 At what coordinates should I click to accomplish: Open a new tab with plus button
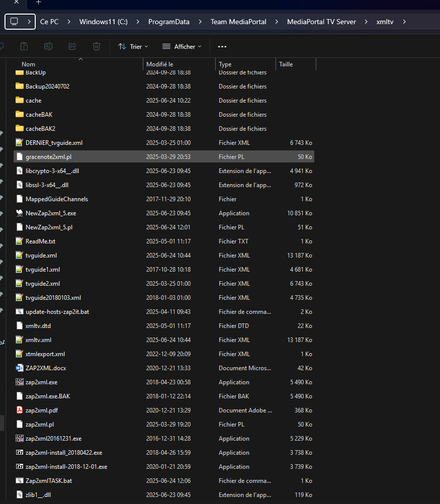tap(38, 3)
